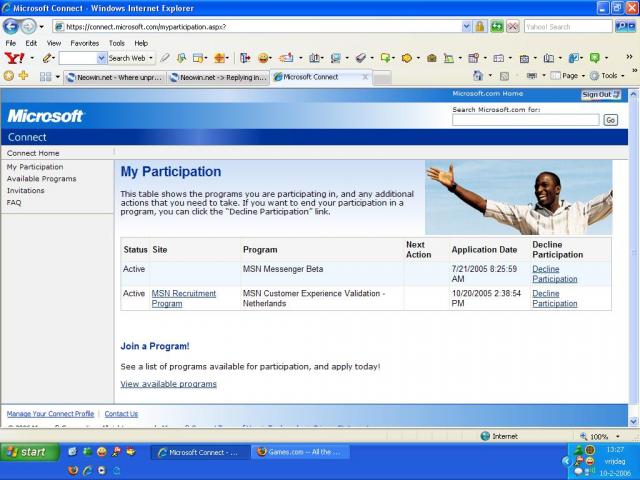Click the Quick Tabs grid icon

pos(45,77)
